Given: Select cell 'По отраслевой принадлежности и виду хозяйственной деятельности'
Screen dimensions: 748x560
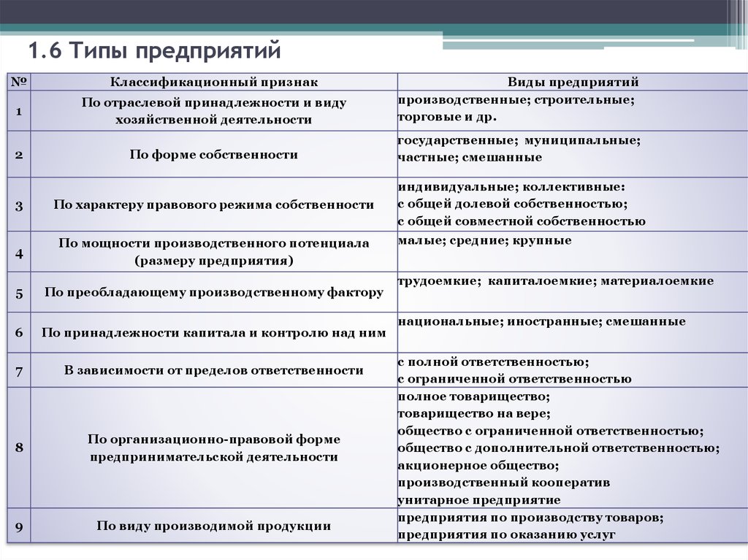Looking at the screenshot, I should 214,111.
